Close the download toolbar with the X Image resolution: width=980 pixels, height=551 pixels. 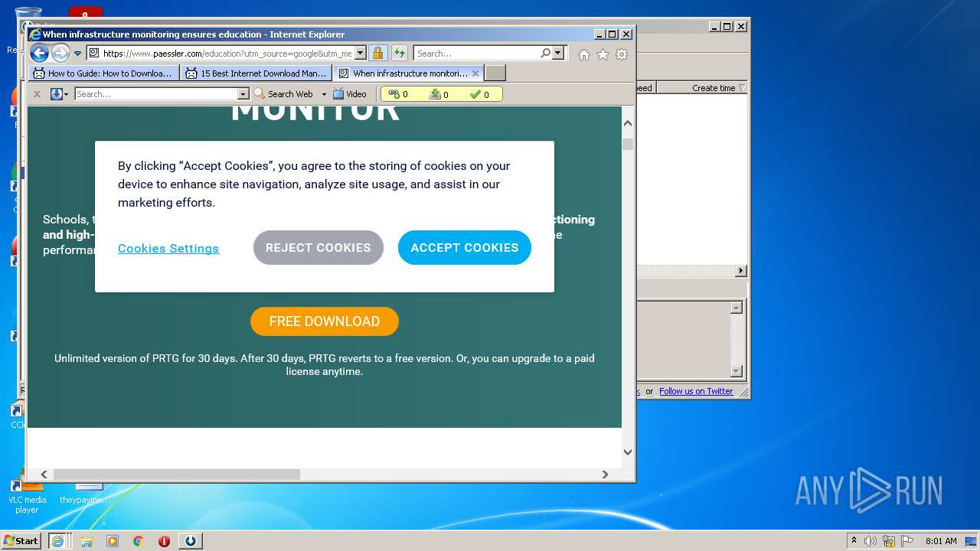[x=37, y=94]
